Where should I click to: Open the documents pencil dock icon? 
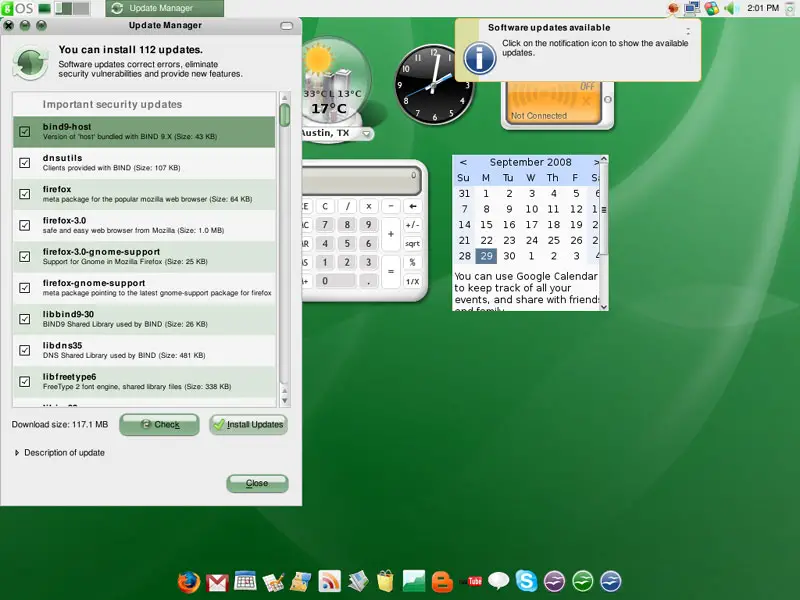pos(273,582)
